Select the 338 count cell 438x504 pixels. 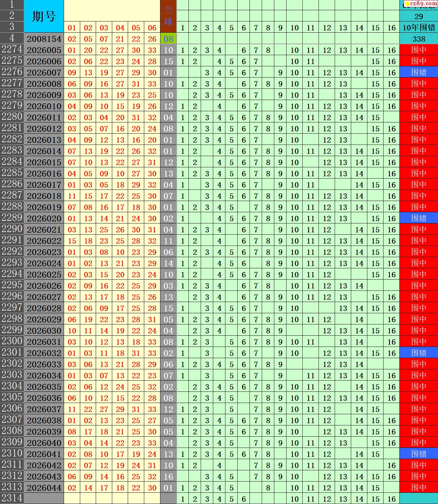(x=419, y=39)
